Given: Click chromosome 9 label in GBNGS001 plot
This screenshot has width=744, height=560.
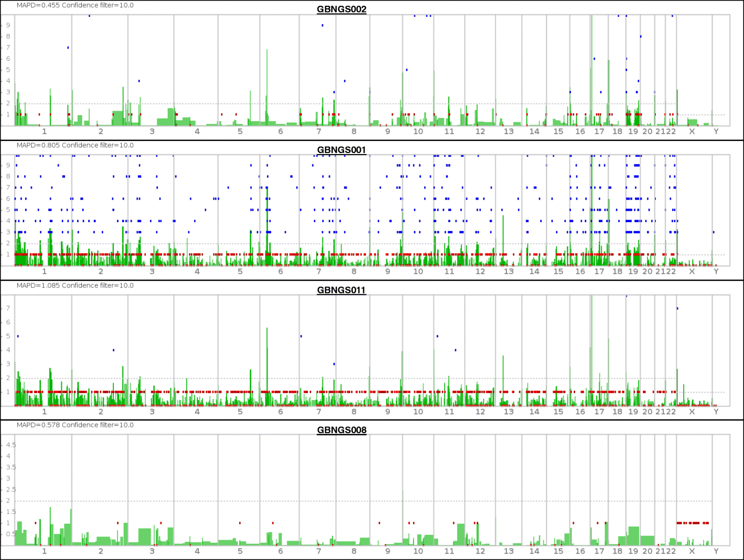Looking at the screenshot, I should [387, 271].
